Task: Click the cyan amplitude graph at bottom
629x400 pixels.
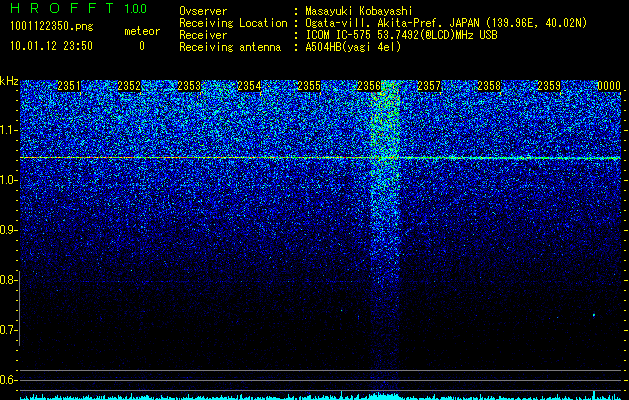Action: pyautogui.click(x=320, y=397)
